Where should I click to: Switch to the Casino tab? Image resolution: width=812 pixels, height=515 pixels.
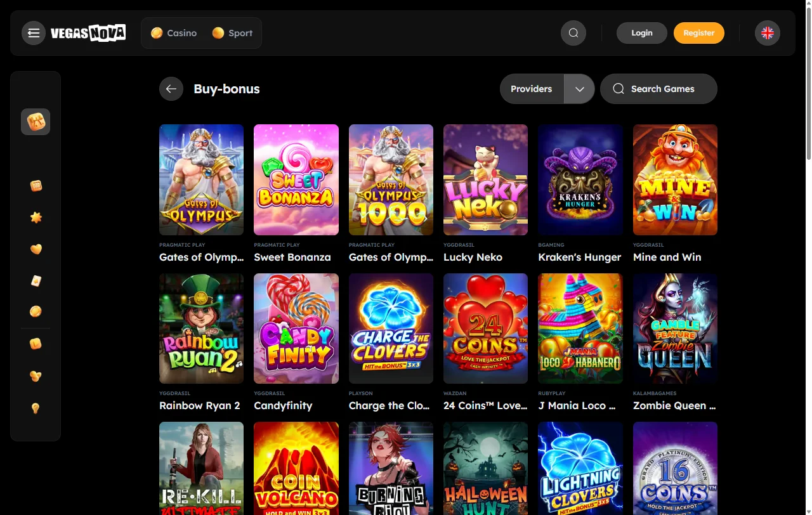[x=174, y=33]
